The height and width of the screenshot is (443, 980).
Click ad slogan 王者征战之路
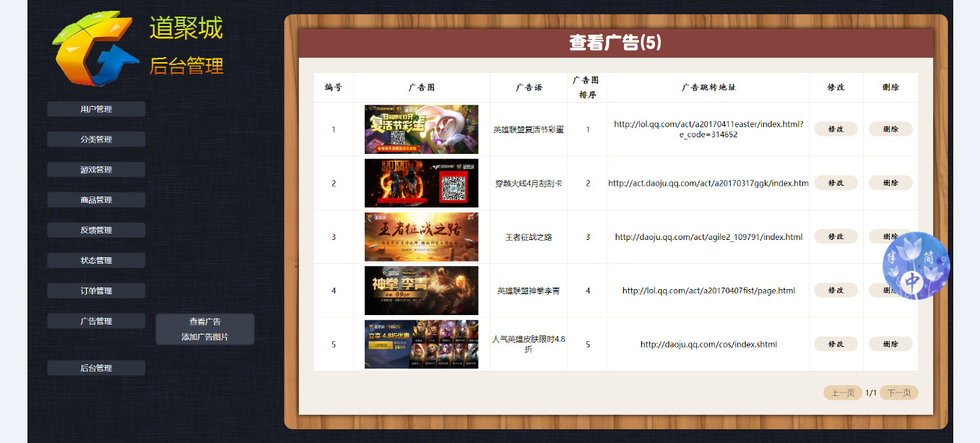point(529,237)
